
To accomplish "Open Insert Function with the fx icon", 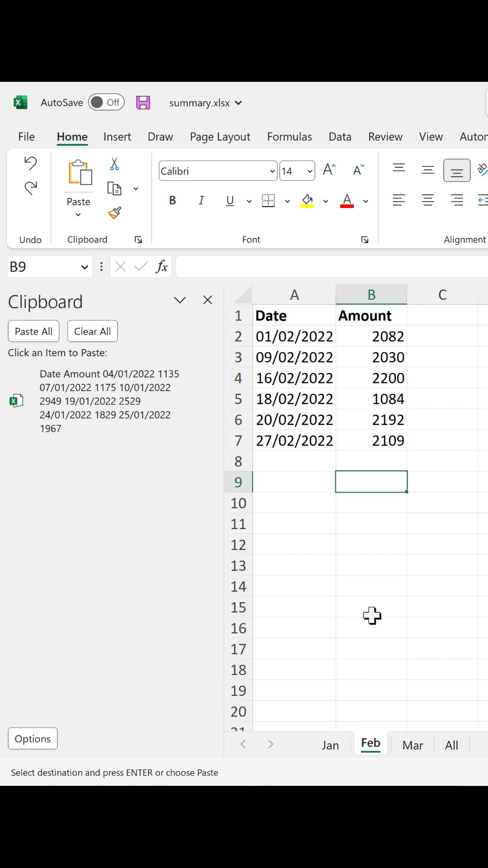I will 161,267.
